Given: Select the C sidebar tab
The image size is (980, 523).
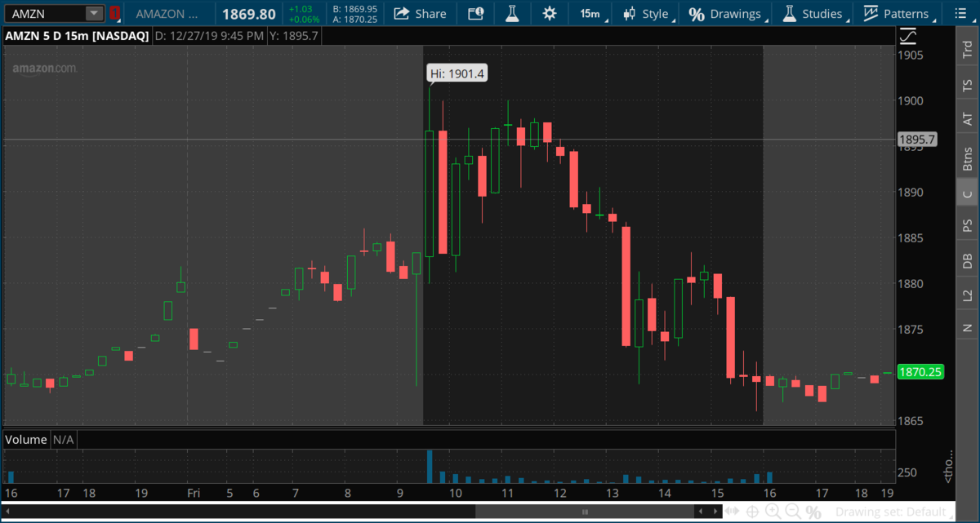Looking at the screenshot, I should pos(968,193).
